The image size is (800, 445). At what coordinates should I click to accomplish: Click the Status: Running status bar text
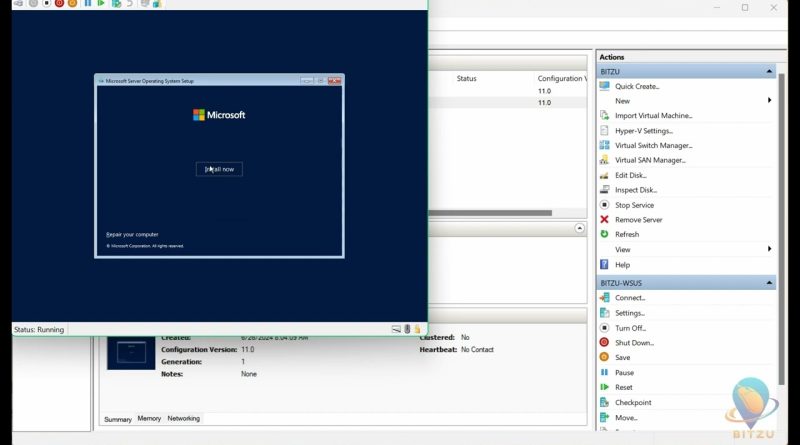click(39, 330)
